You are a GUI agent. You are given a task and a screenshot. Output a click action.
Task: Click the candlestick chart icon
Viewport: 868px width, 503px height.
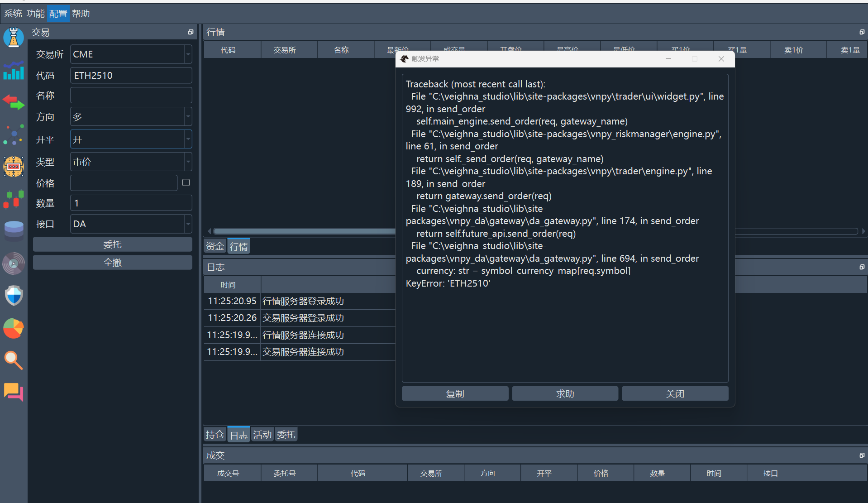point(14,199)
